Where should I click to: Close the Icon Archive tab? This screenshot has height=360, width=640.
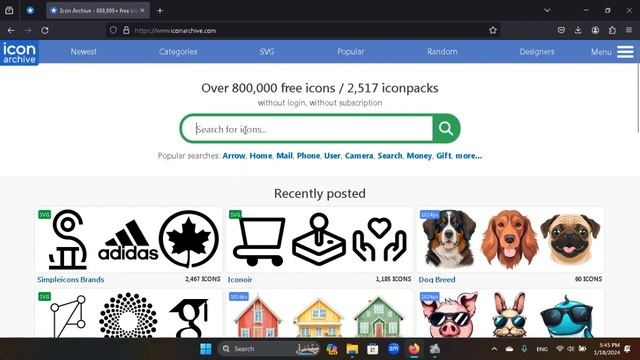(x=142, y=11)
